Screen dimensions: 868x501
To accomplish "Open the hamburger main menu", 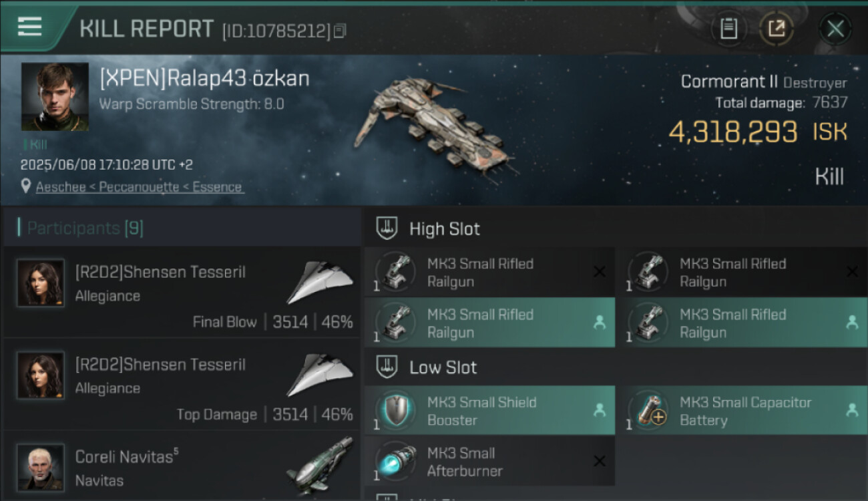I will click(30, 27).
